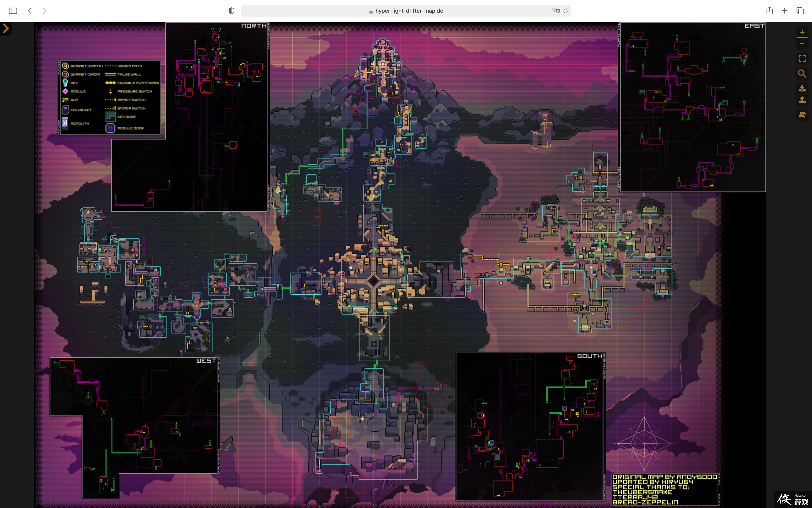
Task: Click 'Special thanks to:' credit line
Action: 651,487
